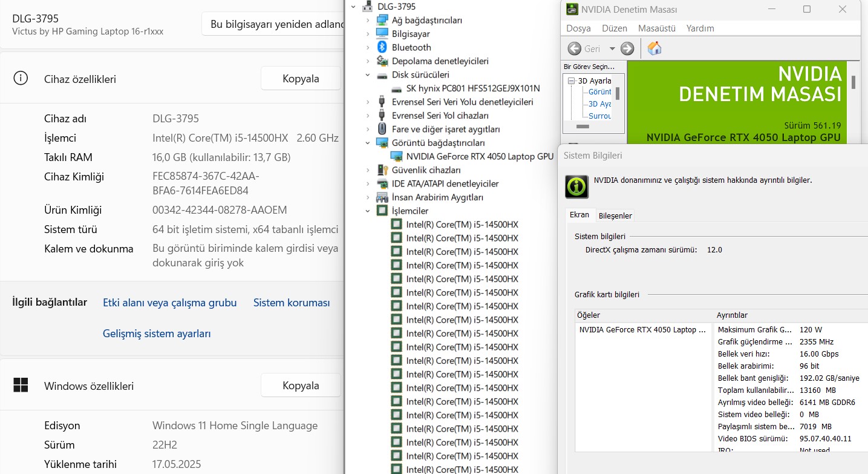The image size is (868, 474).
Task: Select the Bilgisayar monitor icon
Action: pyautogui.click(x=382, y=34)
